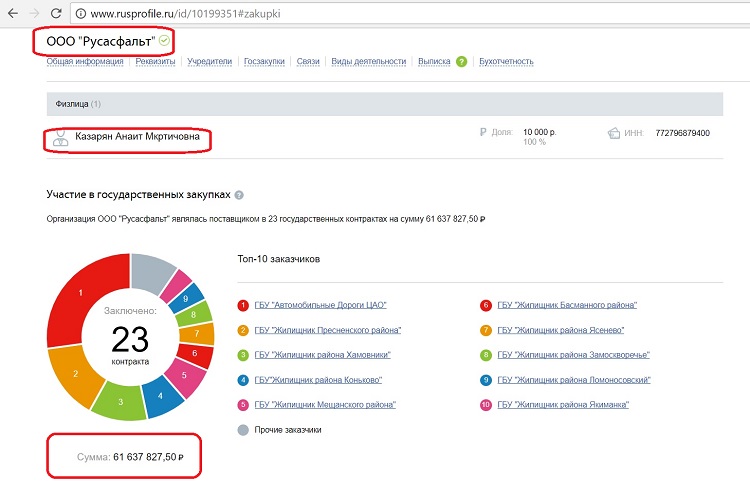The width and height of the screenshot is (750, 485).
Task: Click green donut segment 3
Action: pos(121,402)
